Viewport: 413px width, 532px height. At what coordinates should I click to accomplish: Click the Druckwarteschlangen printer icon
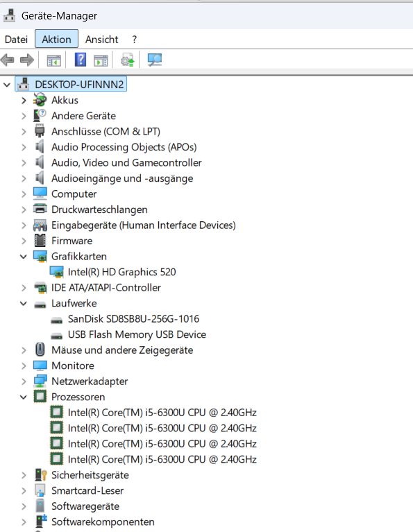[40, 209]
